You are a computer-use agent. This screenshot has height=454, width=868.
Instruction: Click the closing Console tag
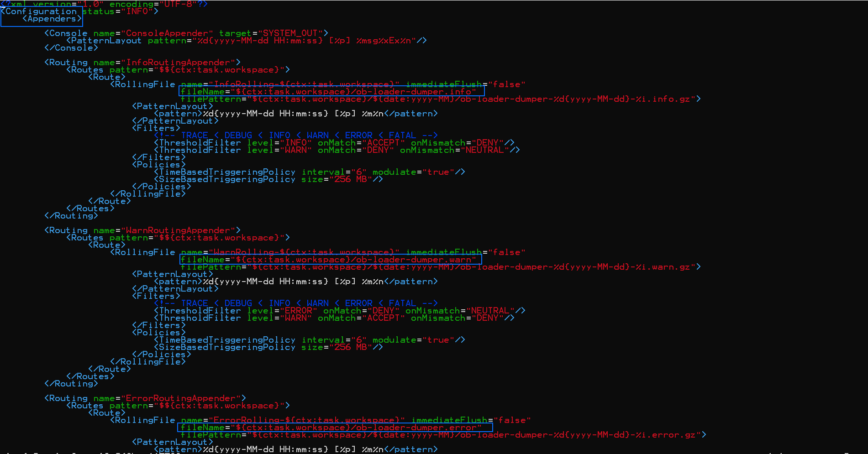tap(71, 48)
